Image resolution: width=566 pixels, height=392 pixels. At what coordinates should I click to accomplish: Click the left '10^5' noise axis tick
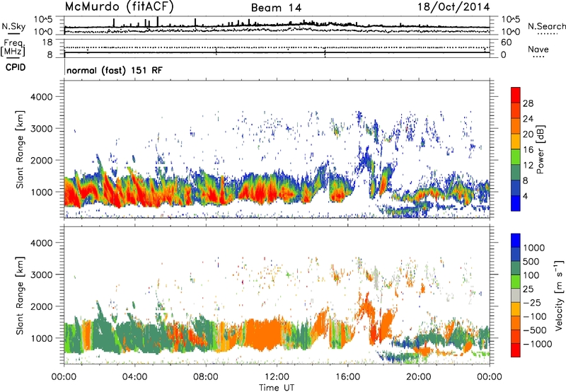43,20
